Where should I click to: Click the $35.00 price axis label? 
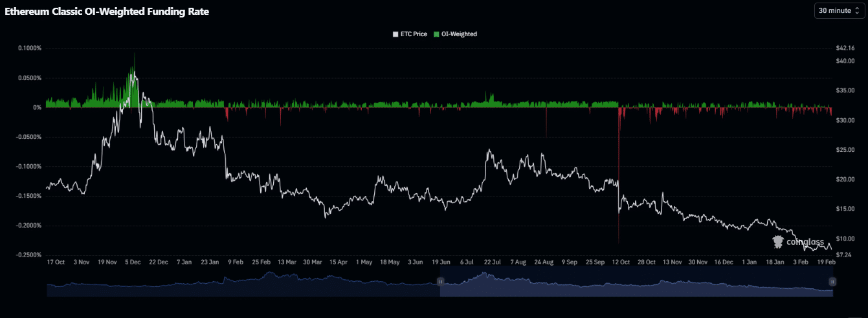coord(846,90)
